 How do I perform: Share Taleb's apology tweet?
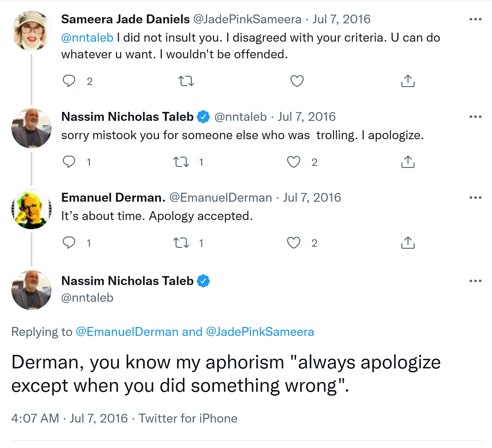(408, 162)
